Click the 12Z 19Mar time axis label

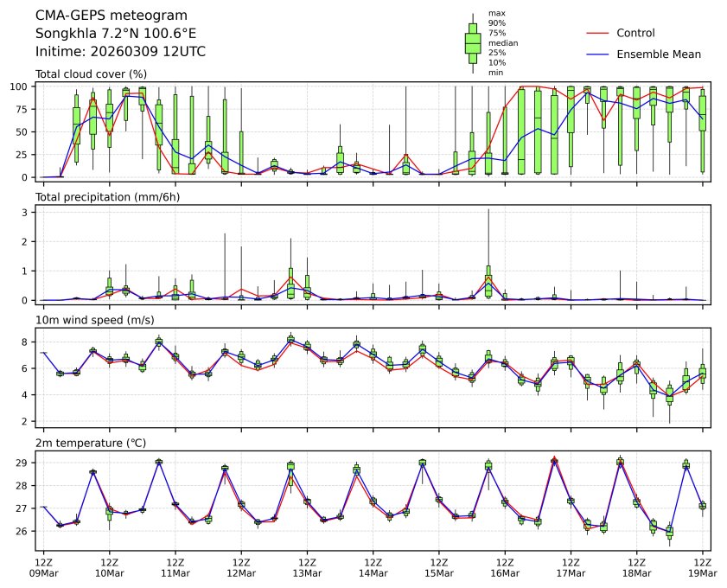[x=701, y=567]
